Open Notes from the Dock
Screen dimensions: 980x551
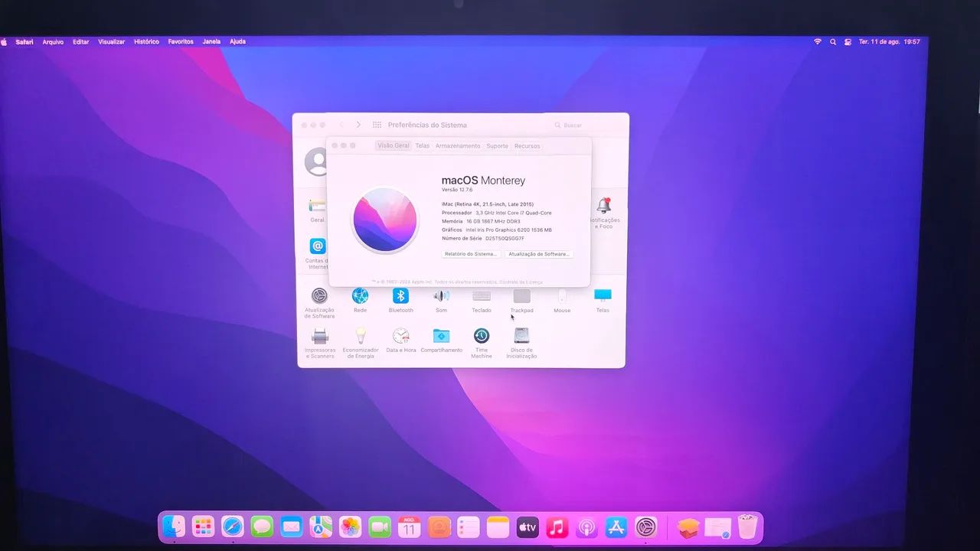498,527
